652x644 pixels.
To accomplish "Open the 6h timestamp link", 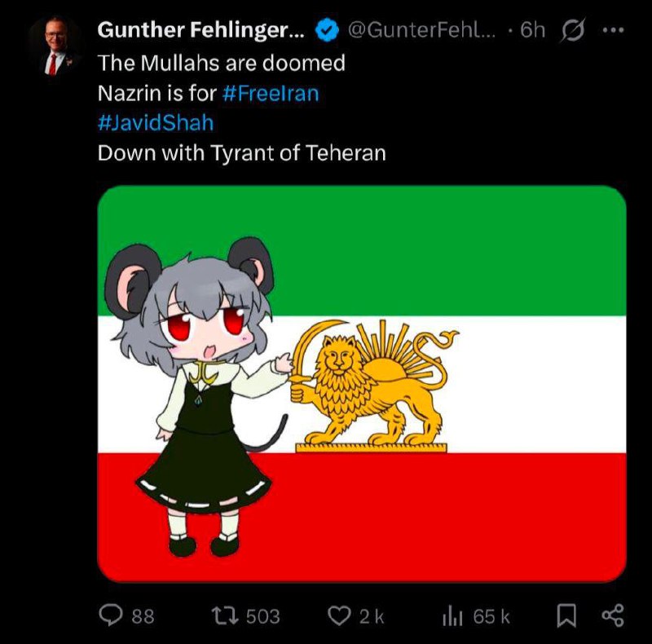I will click(533, 30).
